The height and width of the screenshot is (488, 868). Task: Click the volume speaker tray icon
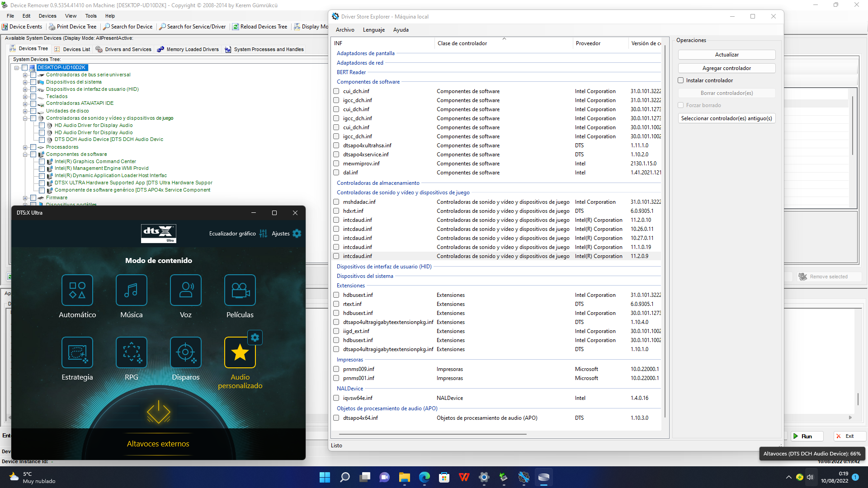pyautogui.click(x=810, y=477)
